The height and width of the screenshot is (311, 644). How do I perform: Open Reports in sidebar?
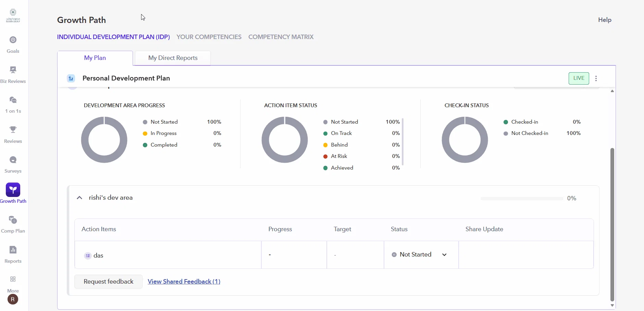[13, 255]
